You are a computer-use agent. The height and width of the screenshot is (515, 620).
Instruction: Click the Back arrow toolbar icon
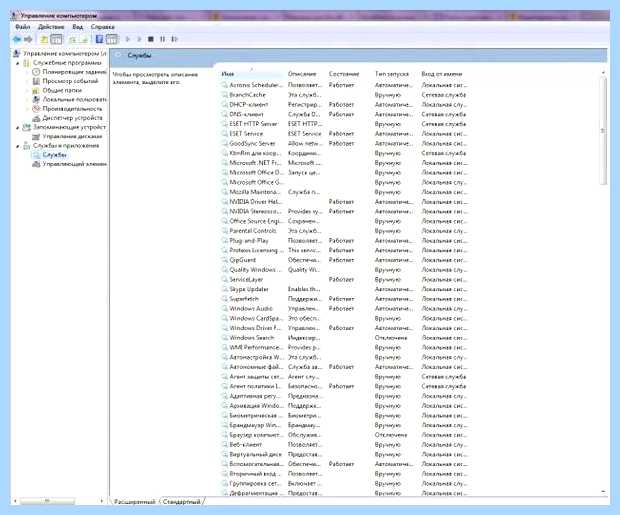click(17, 39)
